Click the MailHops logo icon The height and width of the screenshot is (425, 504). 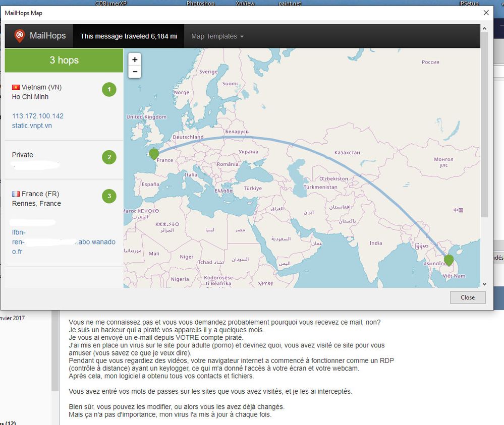[19, 36]
